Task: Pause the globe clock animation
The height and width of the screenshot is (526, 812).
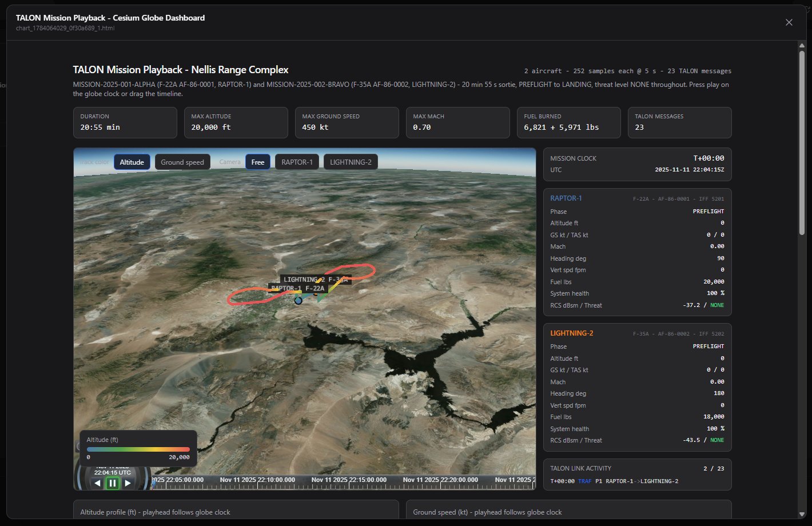Action: pyautogui.click(x=113, y=483)
